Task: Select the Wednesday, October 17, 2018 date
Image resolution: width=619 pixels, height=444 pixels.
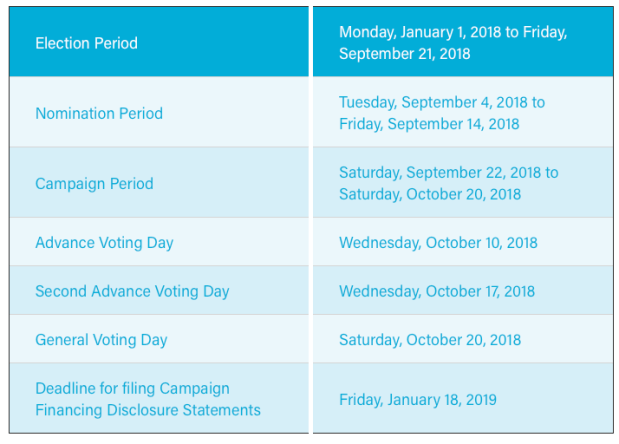Action: 436,292
